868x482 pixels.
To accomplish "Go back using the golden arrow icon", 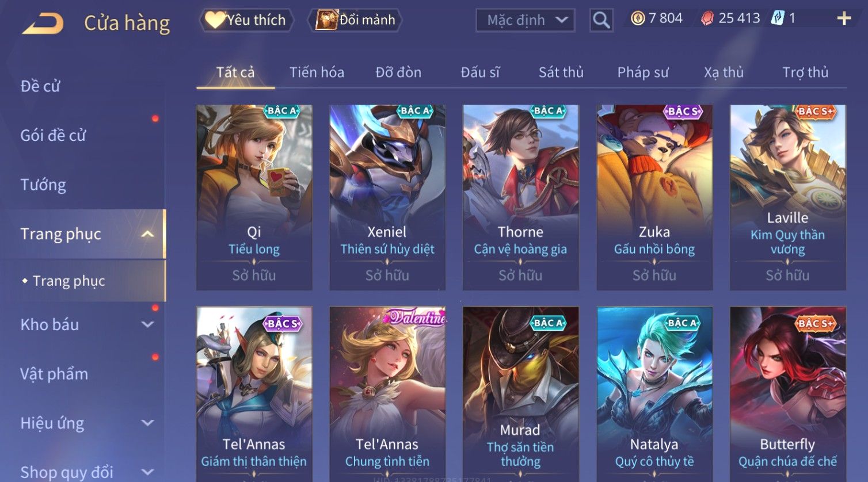I will (x=43, y=23).
